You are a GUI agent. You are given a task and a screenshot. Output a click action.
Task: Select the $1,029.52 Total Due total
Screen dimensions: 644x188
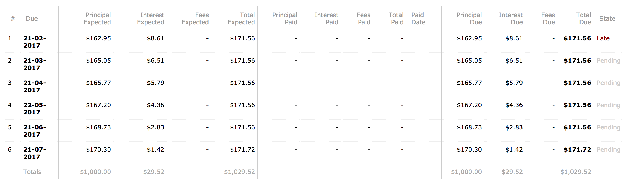click(x=576, y=172)
